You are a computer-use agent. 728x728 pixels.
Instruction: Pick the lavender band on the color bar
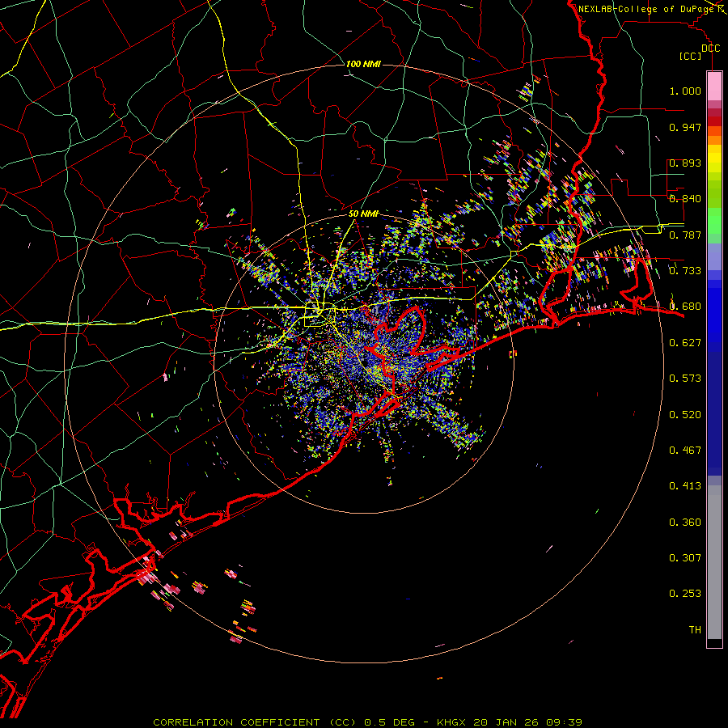pos(714,256)
